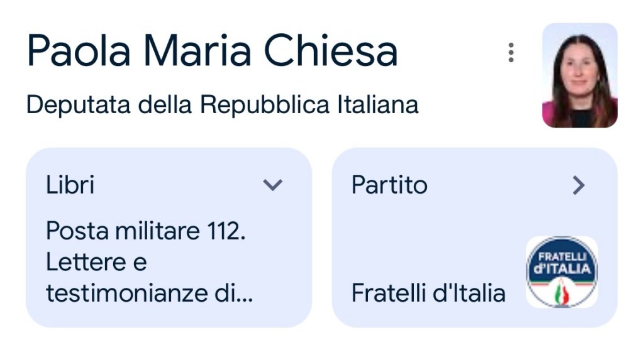Screen dimensions: 644x342
Task: Click "FRATELLI d'ITALIA" lettering inside the logo
Action: click(562, 263)
